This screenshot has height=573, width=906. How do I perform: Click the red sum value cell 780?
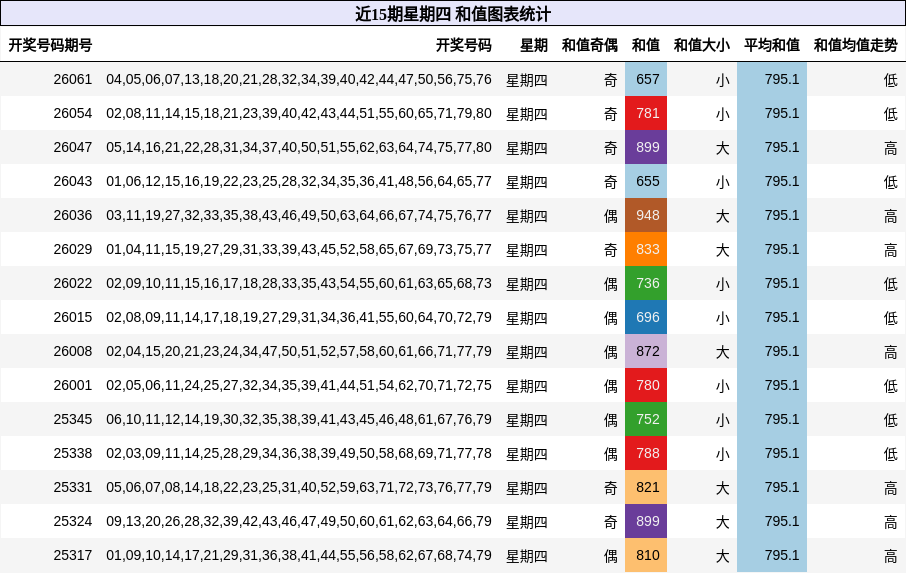click(646, 385)
